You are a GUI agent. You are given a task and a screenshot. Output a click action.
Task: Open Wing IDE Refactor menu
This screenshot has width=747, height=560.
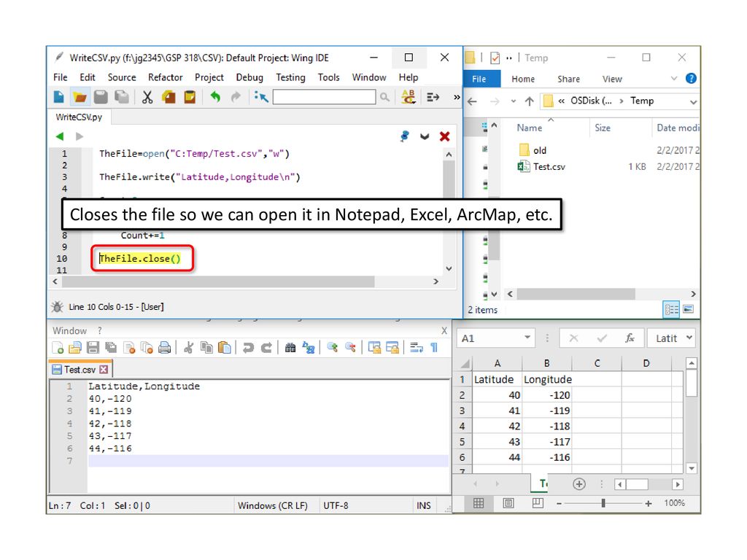click(x=166, y=77)
